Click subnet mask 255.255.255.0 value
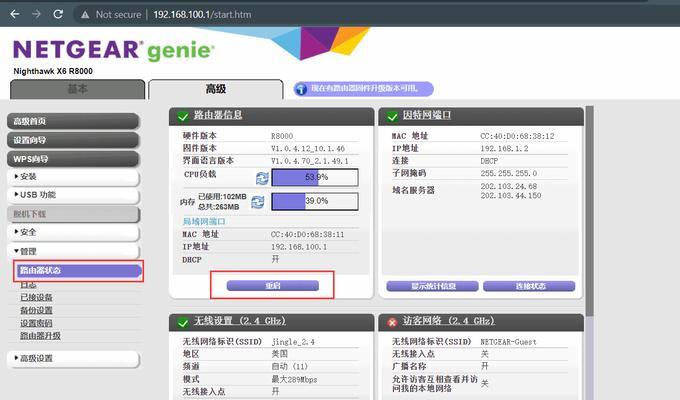 point(509,174)
